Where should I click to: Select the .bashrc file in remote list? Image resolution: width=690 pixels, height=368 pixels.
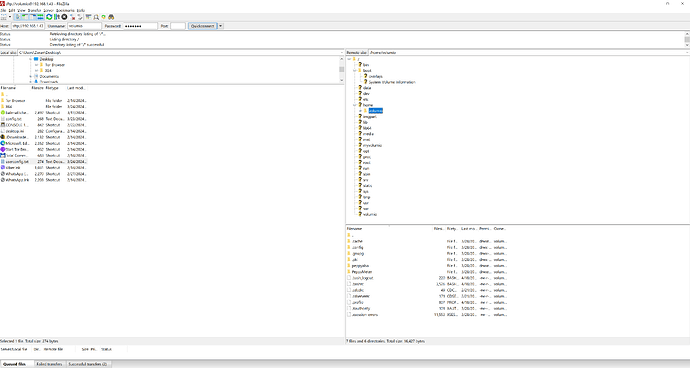(427, 284)
